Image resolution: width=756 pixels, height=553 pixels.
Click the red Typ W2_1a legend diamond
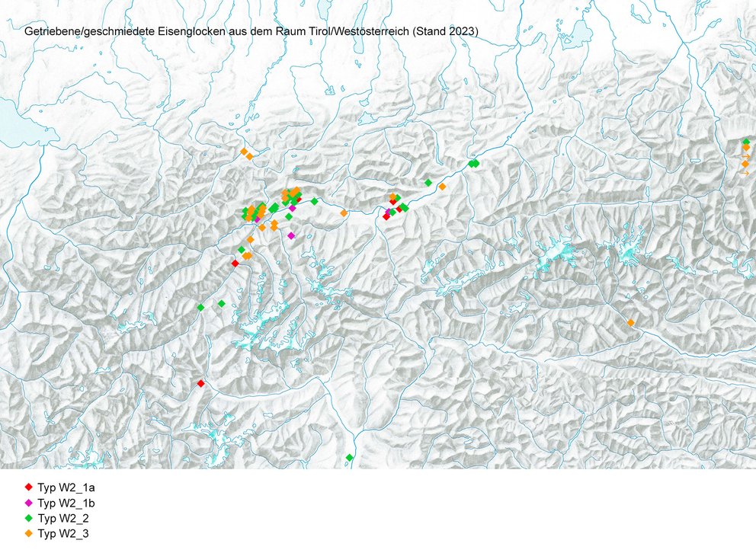(28, 487)
